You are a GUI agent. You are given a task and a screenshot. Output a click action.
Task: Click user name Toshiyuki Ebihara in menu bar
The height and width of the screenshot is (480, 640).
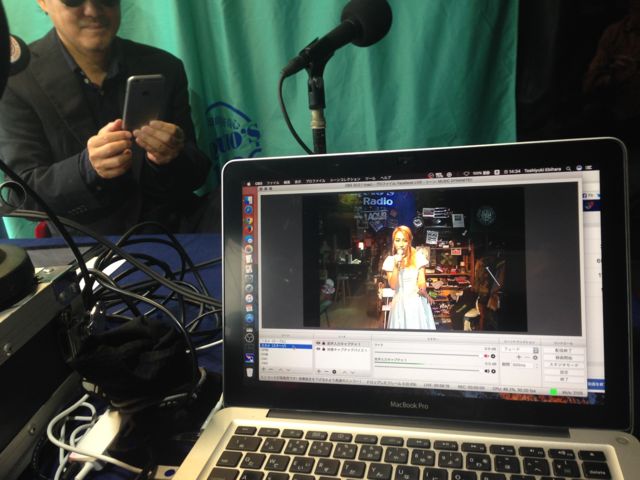pyautogui.click(x=542, y=170)
